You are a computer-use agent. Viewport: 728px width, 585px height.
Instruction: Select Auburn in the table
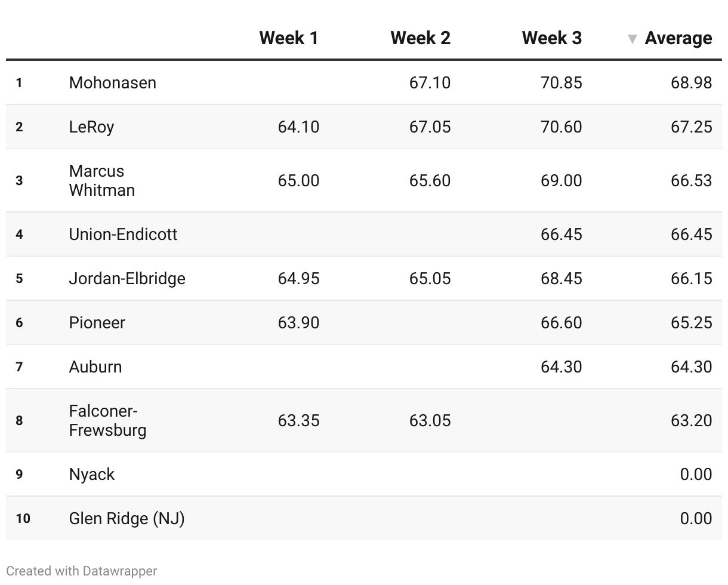[95, 367]
